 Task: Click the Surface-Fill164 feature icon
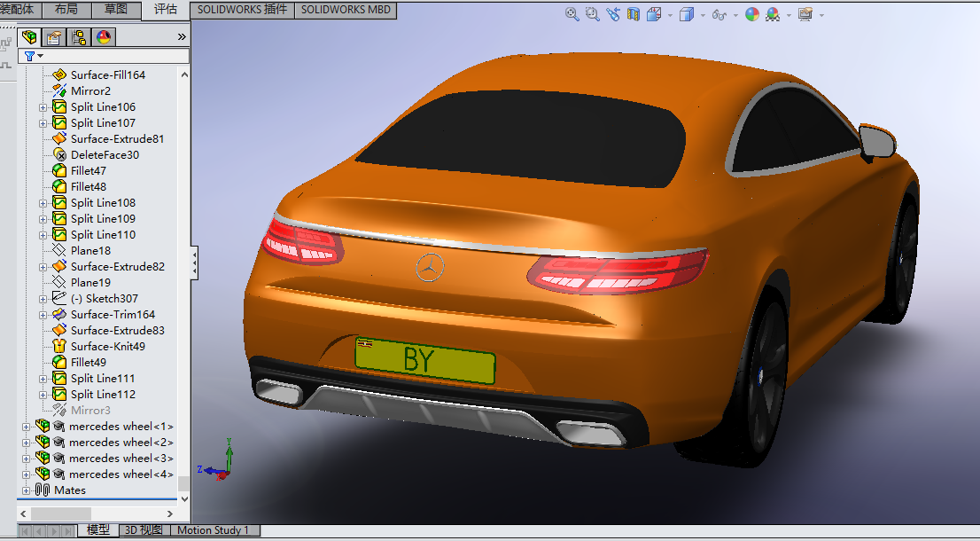click(59, 75)
